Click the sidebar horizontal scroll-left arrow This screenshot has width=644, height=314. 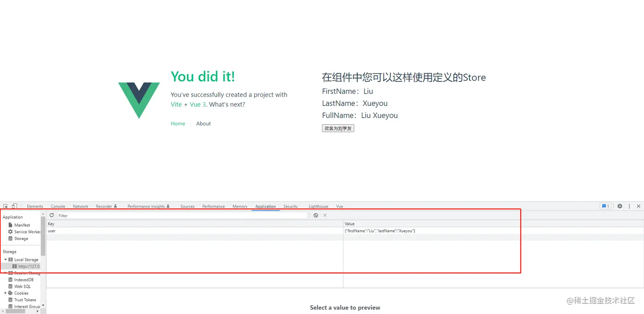pos(2,311)
